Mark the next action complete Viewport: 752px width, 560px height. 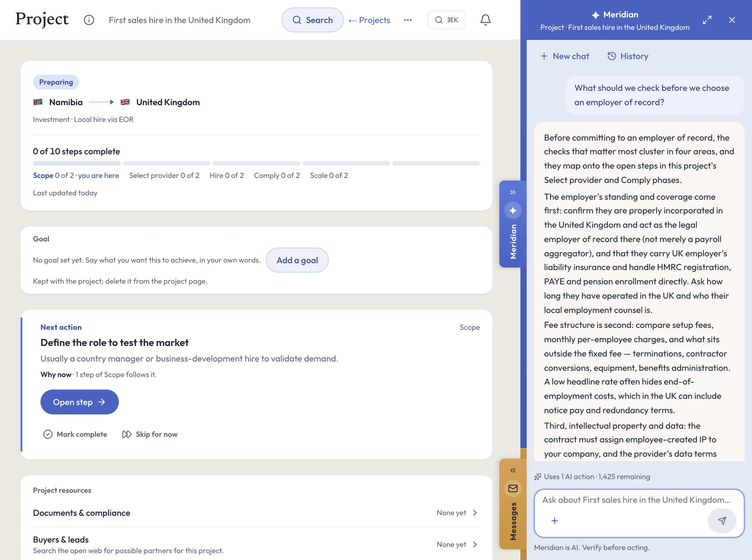click(x=75, y=434)
